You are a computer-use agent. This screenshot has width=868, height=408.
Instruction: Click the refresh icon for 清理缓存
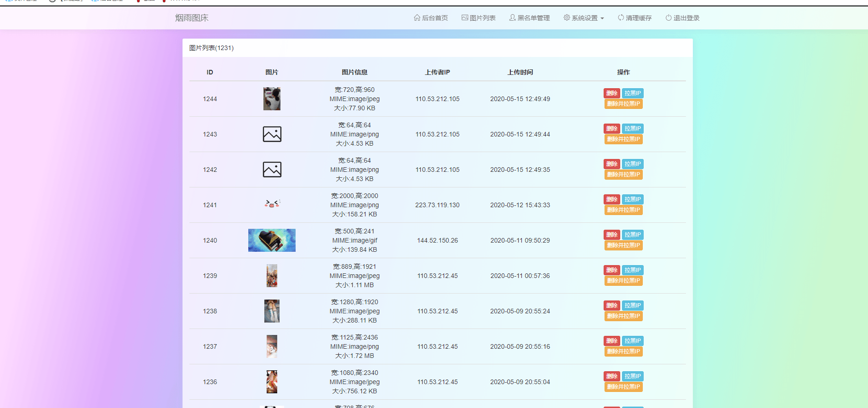pos(621,17)
